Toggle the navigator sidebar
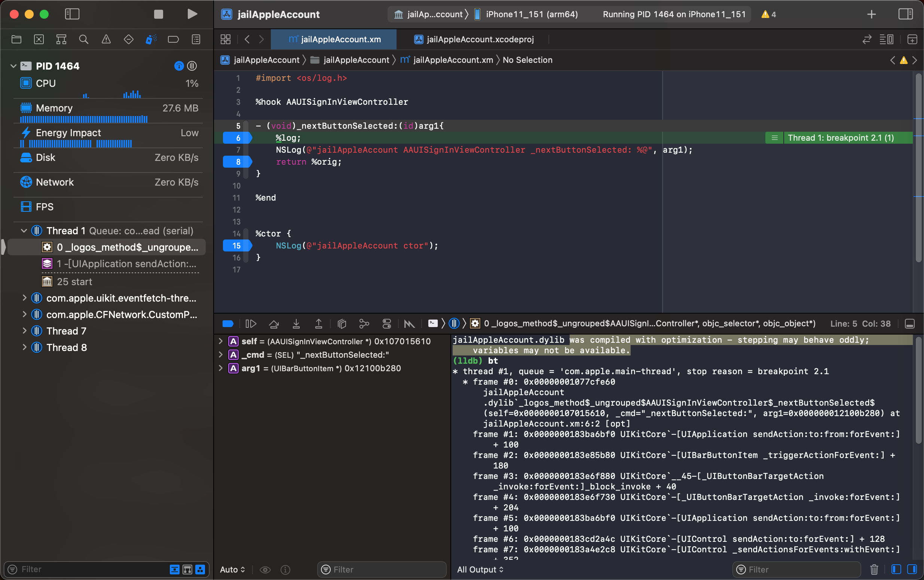Image resolution: width=924 pixels, height=580 pixels. coord(72,14)
